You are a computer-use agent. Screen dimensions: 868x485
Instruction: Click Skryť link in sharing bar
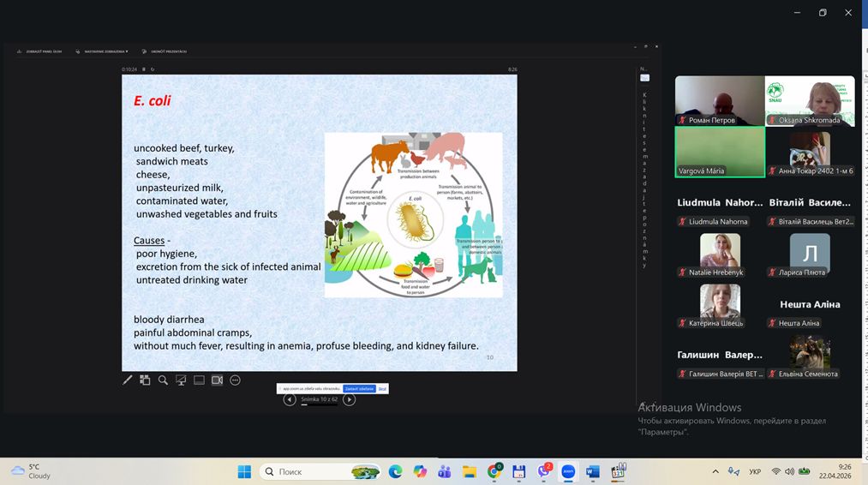tap(382, 389)
